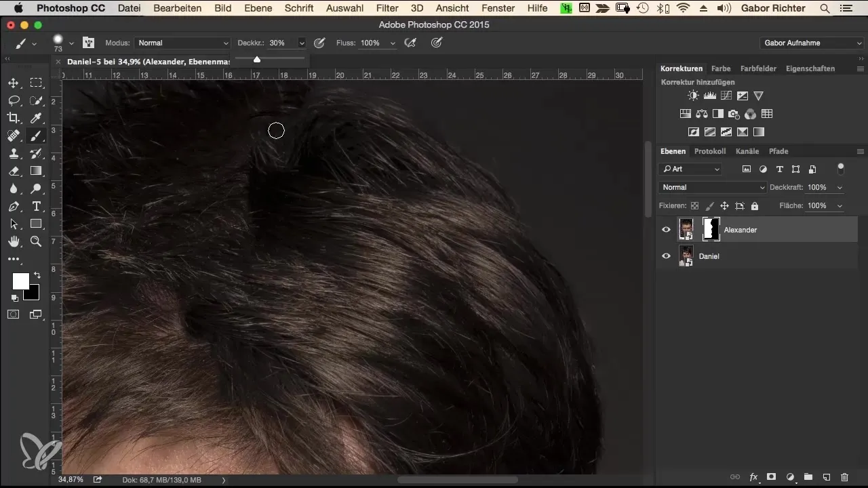Open the layer filter Art dropdown
Viewport: 868px width, 488px height.
tap(690, 169)
